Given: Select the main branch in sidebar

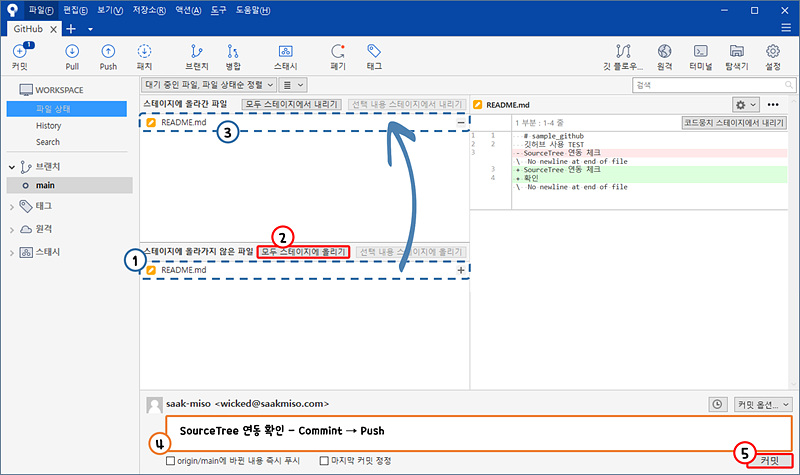Looking at the screenshot, I should pyautogui.click(x=69, y=185).
